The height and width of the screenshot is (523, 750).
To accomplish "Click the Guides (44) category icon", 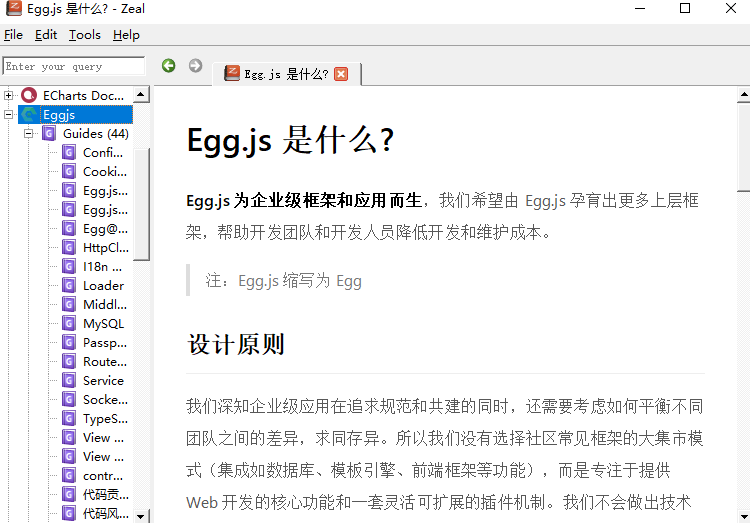I will tap(49, 134).
